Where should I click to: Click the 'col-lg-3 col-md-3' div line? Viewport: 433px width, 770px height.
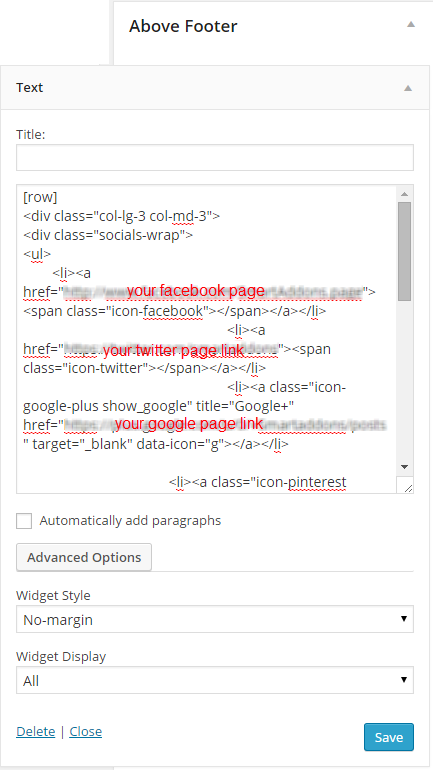pyautogui.click(x=121, y=216)
